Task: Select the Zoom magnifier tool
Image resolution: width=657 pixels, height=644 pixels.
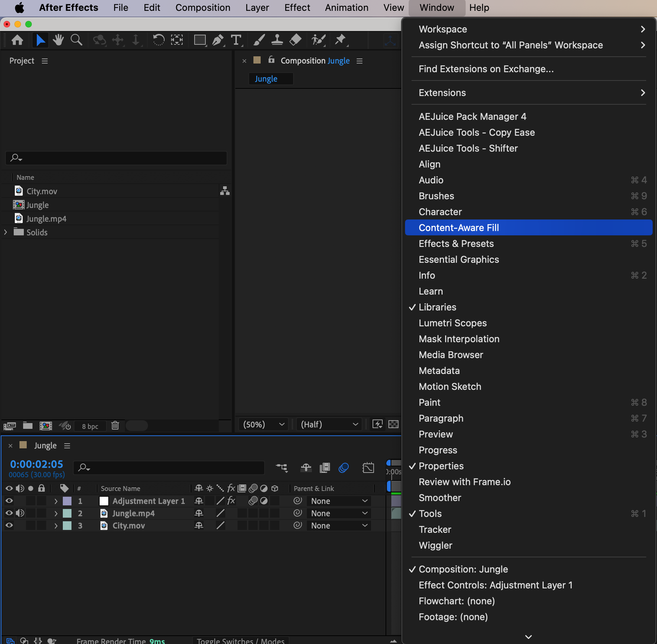Action: click(76, 40)
